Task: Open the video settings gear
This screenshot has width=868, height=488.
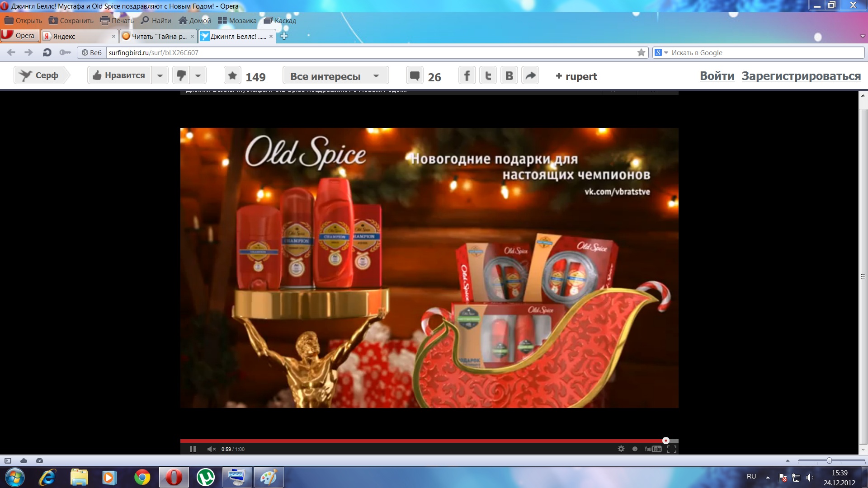Action: [621, 449]
